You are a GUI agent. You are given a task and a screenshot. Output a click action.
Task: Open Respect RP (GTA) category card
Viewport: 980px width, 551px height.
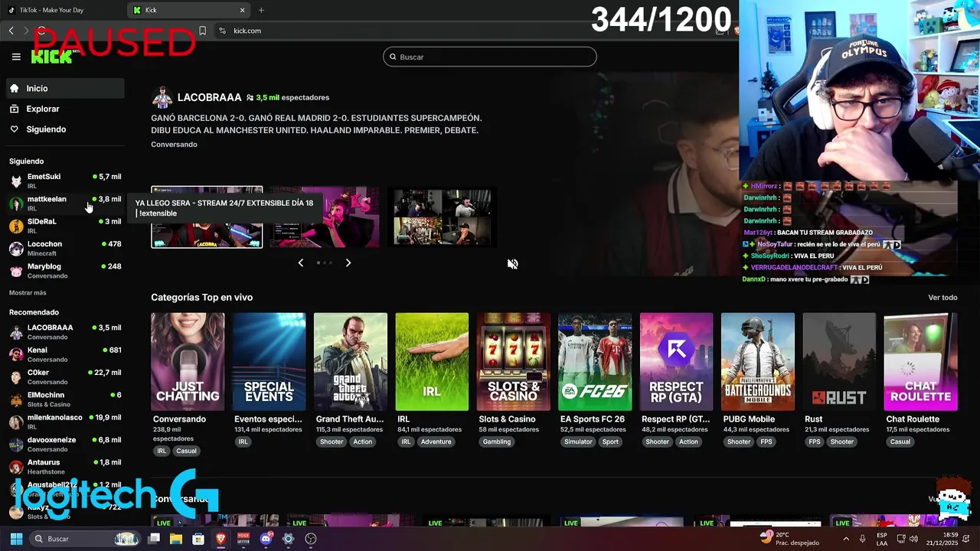pyautogui.click(x=676, y=362)
